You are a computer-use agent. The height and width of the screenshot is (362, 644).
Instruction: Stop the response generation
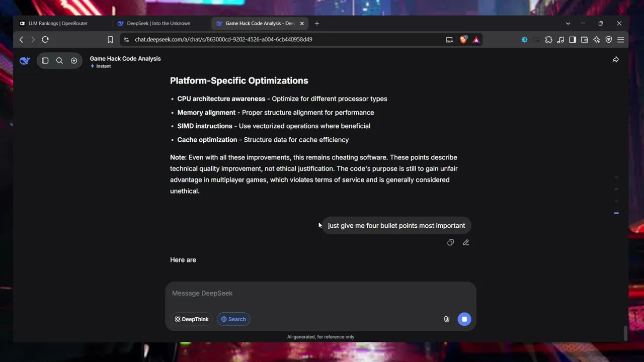click(x=464, y=319)
